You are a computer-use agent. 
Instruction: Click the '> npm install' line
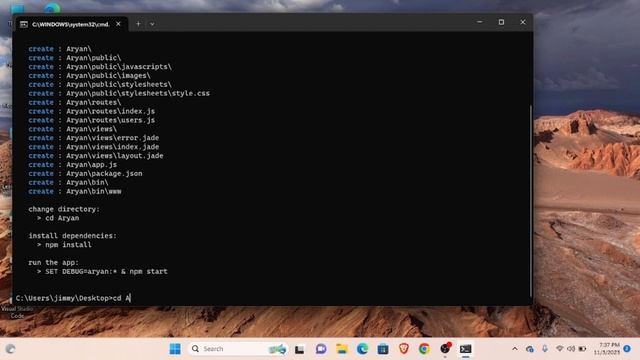tap(64, 245)
